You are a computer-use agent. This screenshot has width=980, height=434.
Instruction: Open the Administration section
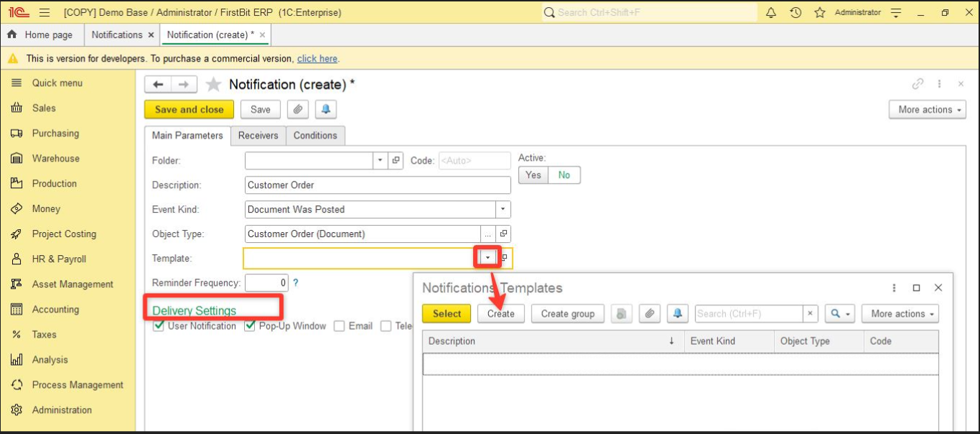[62, 410]
